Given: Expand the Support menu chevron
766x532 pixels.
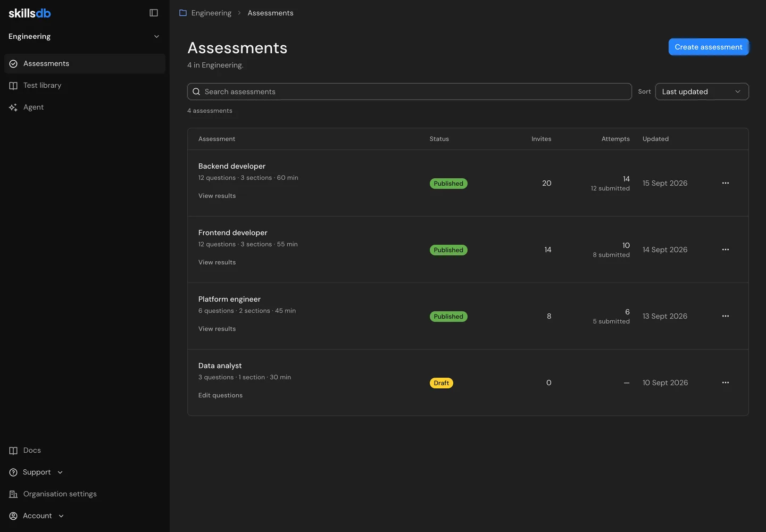Looking at the screenshot, I should pos(60,472).
